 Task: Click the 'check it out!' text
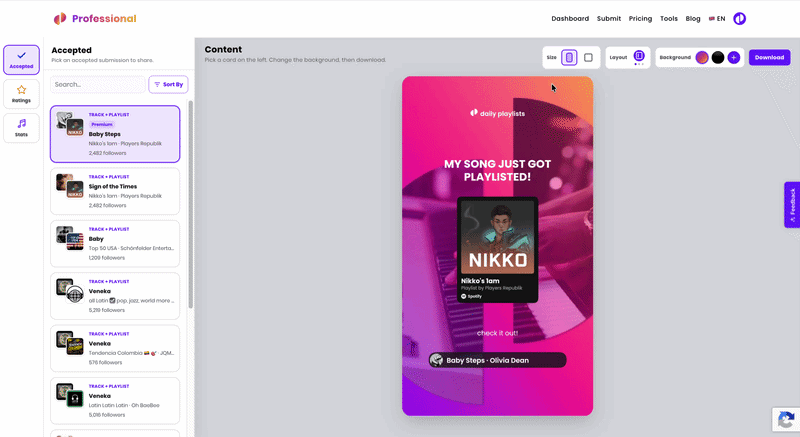click(x=497, y=333)
